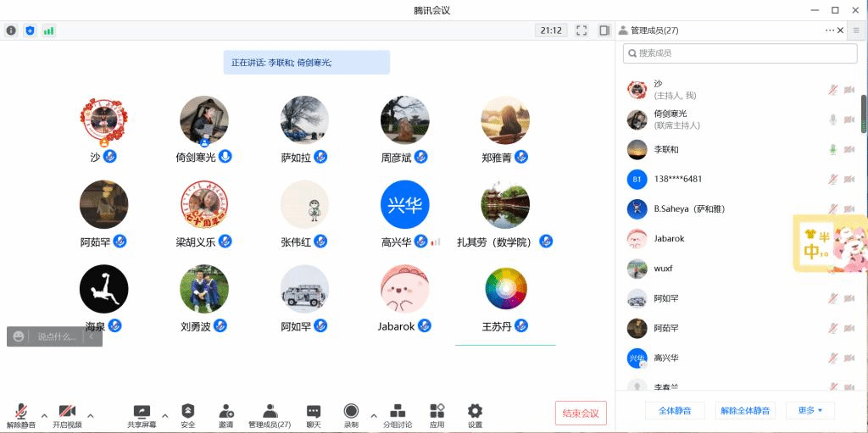Click the 全体静音 mute all button
868x433 pixels.
point(675,411)
